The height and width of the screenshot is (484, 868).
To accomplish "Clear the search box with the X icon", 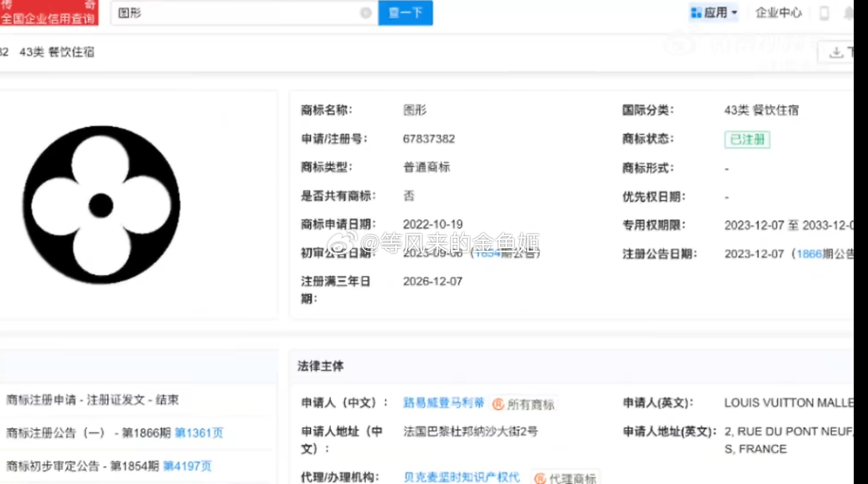I will (x=366, y=13).
